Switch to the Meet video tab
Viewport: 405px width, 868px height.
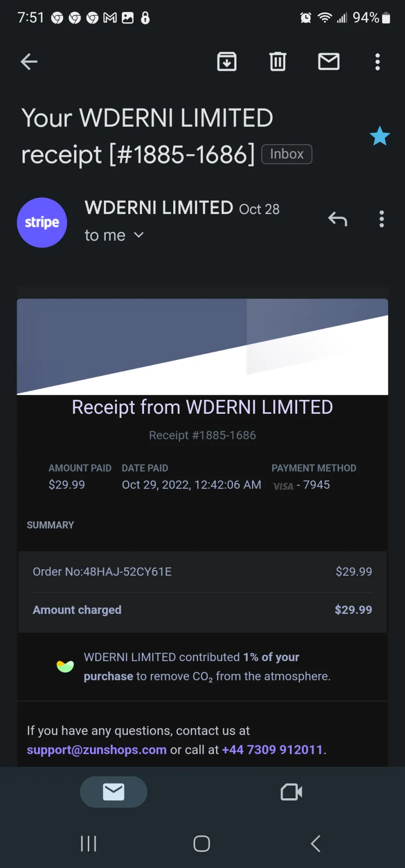pyautogui.click(x=291, y=792)
